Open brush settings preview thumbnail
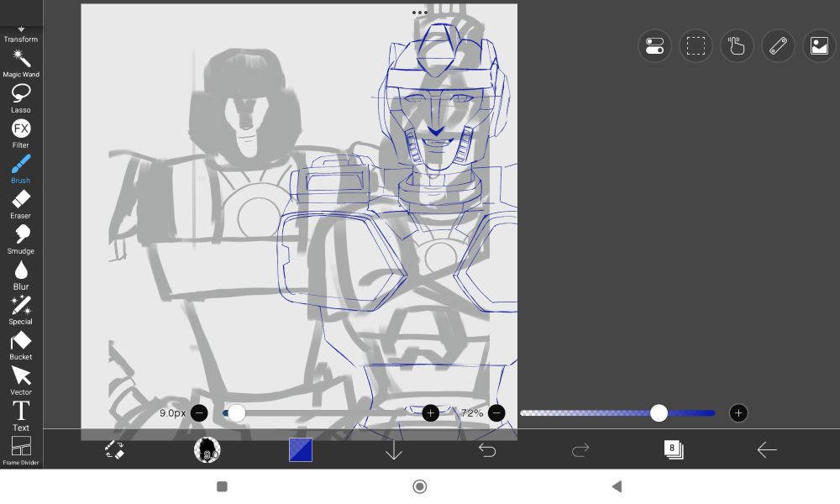The width and height of the screenshot is (840, 504). point(207,450)
